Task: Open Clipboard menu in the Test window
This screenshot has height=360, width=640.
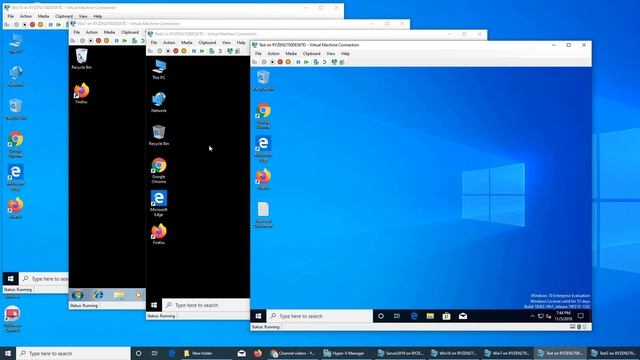Action: [311, 53]
